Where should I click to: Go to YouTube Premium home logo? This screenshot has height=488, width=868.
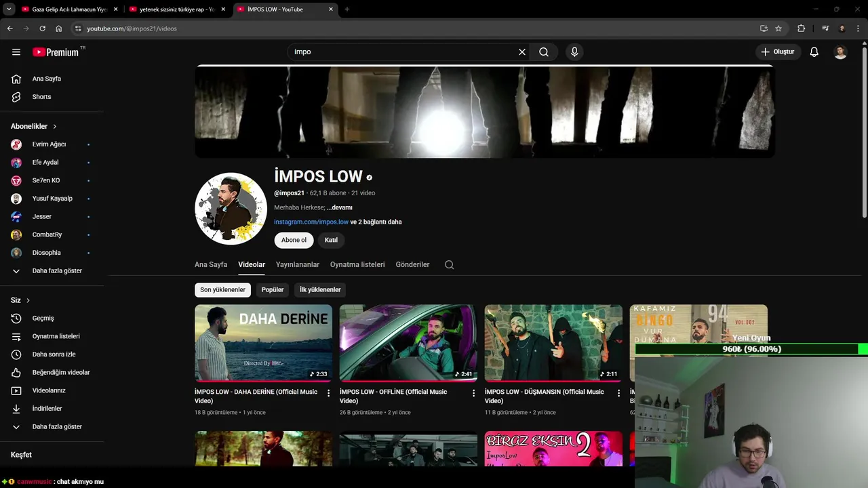point(56,52)
